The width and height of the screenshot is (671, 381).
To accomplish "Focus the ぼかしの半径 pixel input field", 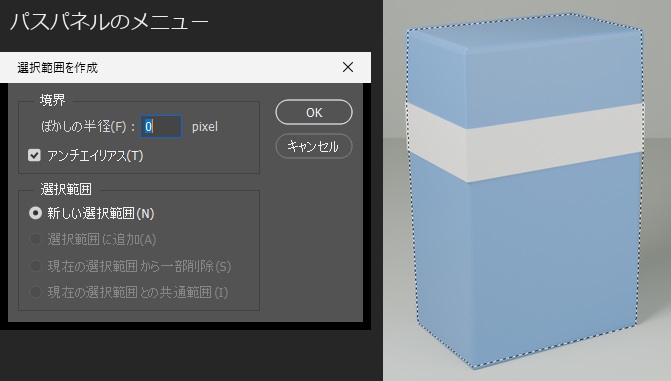I will tap(161, 126).
